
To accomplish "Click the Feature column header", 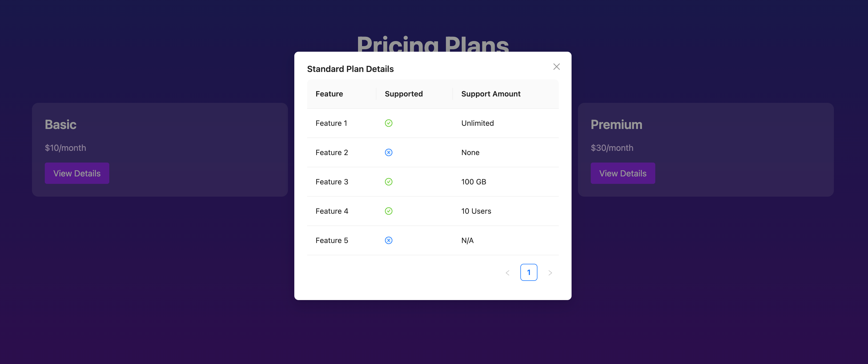I will pyautogui.click(x=329, y=94).
